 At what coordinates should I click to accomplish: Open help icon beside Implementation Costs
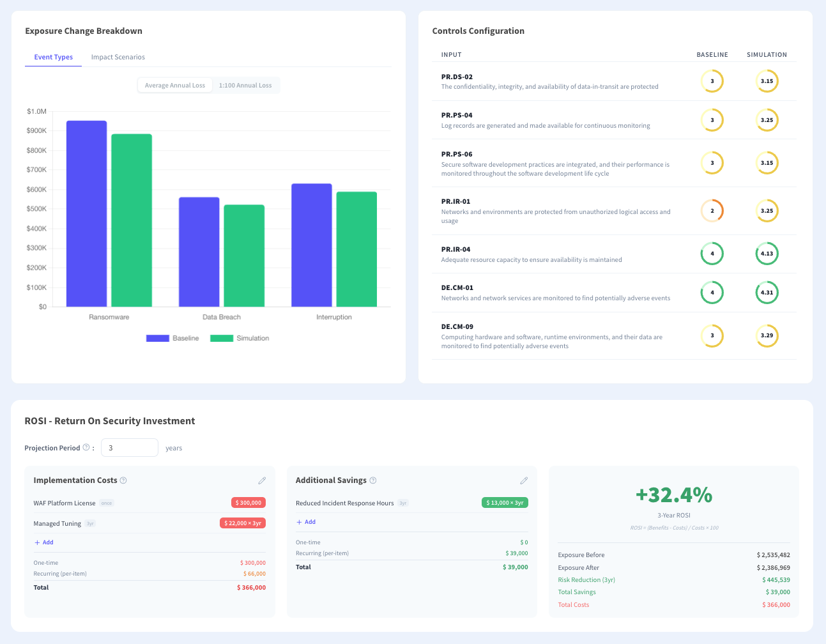[123, 480]
